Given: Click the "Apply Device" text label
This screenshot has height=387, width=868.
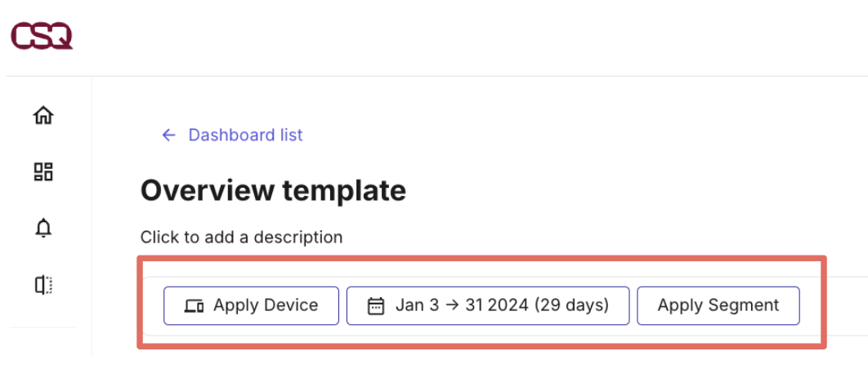Looking at the screenshot, I should (x=266, y=305).
